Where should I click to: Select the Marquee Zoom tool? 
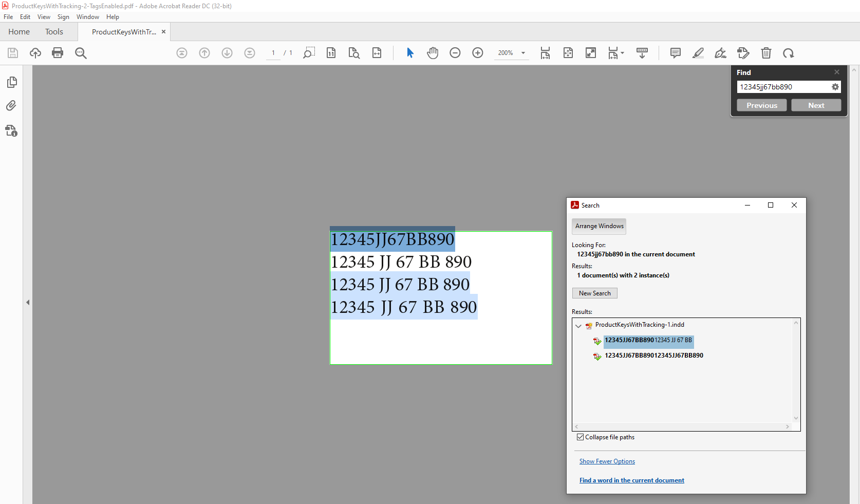pyautogui.click(x=309, y=53)
